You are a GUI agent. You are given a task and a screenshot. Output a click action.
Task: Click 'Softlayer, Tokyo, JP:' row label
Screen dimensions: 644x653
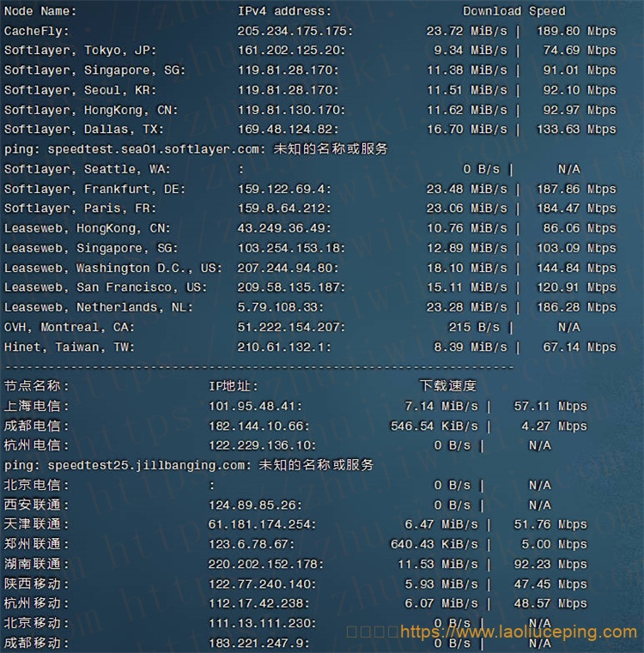(x=81, y=51)
